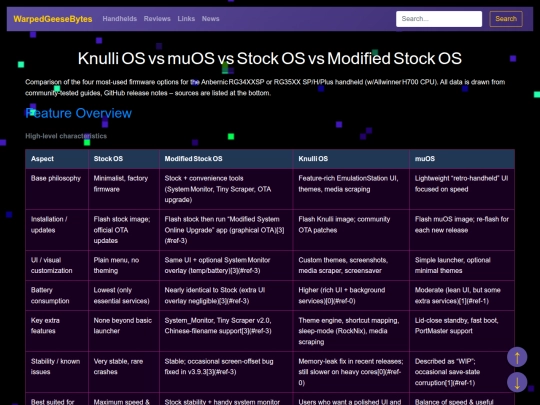Image resolution: width=540 pixels, height=405 pixels.
Task: Select the Links navigation item
Action: point(186,19)
